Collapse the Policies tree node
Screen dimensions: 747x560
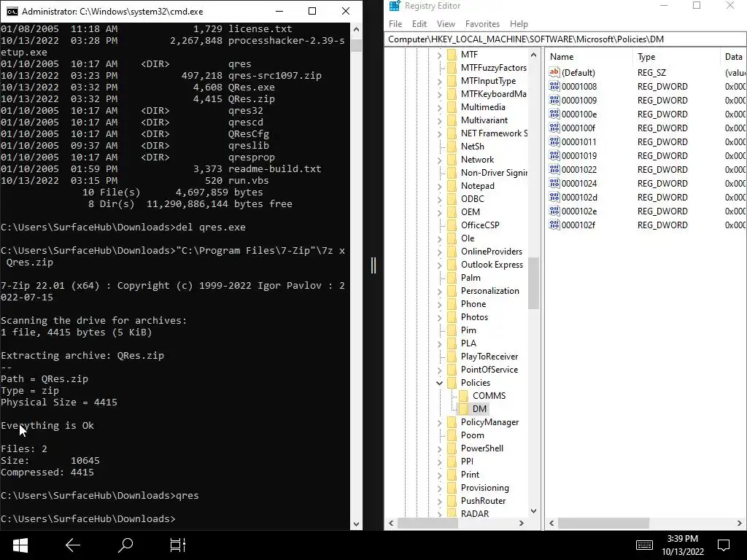(439, 382)
